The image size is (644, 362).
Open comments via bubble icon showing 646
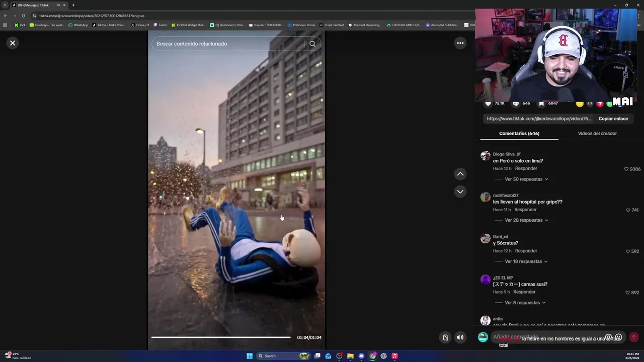[x=516, y=104]
